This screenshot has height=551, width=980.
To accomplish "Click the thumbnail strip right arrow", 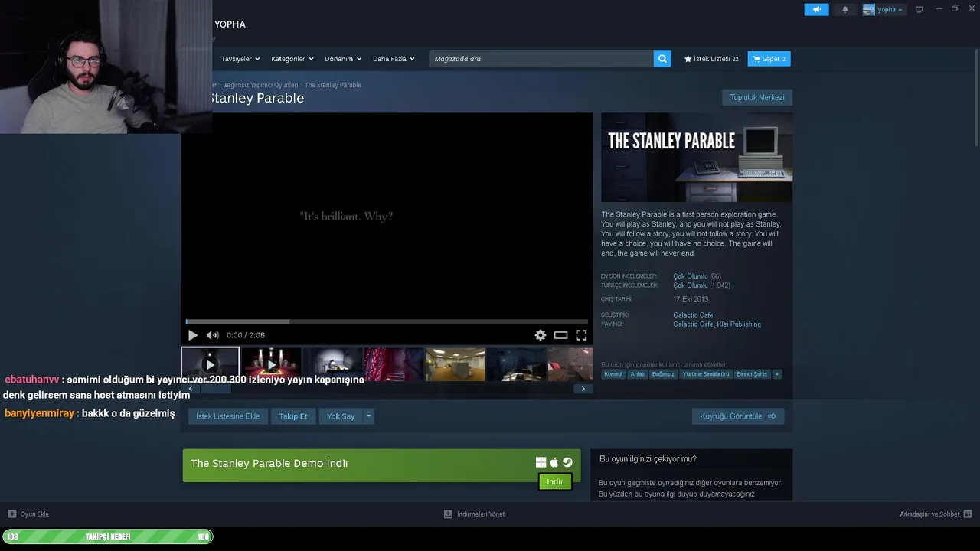I will [583, 389].
